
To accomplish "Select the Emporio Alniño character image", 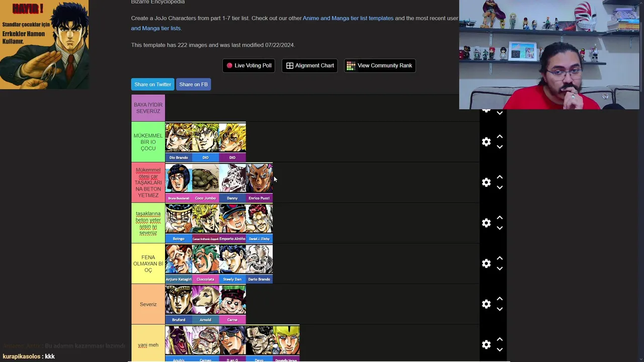I will [x=232, y=223].
